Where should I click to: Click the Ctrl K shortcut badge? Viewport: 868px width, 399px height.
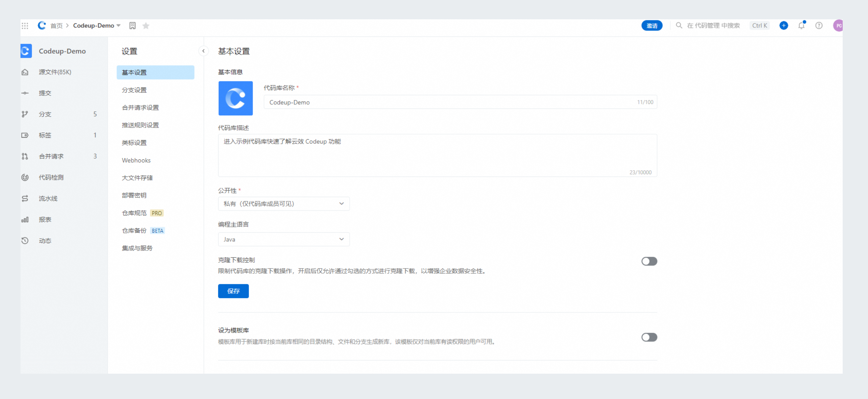[x=759, y=26]
